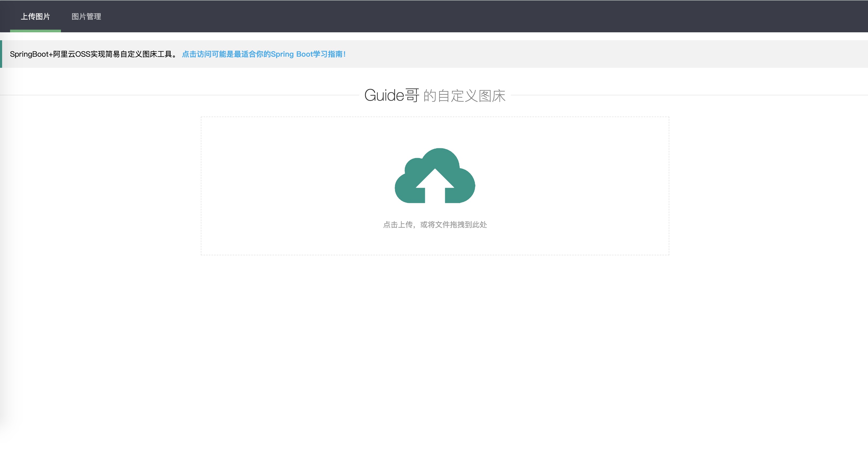Click empty area of dark navigation bar

472,16
